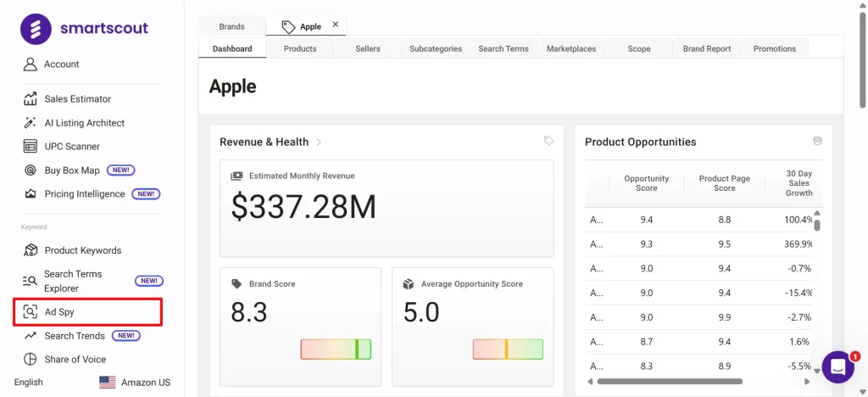This screenshot has height=397, width=868.
Task: Expand Revenue & Health chevron
Action: (x=319, y=143)
